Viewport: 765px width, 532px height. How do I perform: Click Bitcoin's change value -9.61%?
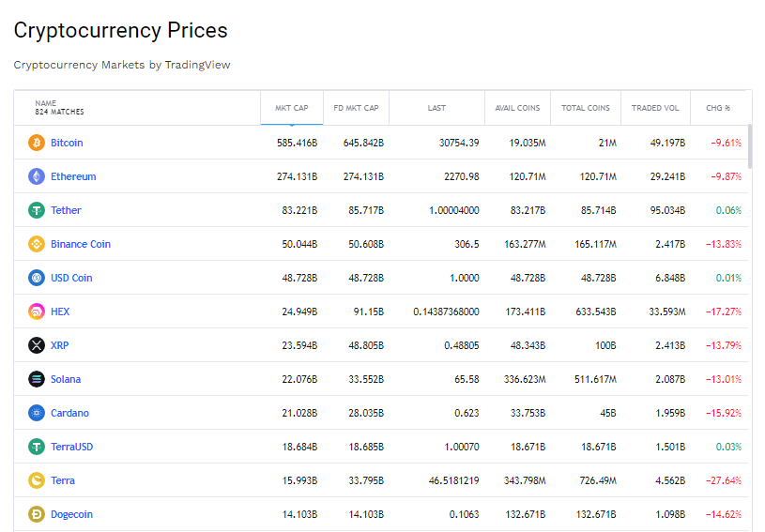pos(726,143)
